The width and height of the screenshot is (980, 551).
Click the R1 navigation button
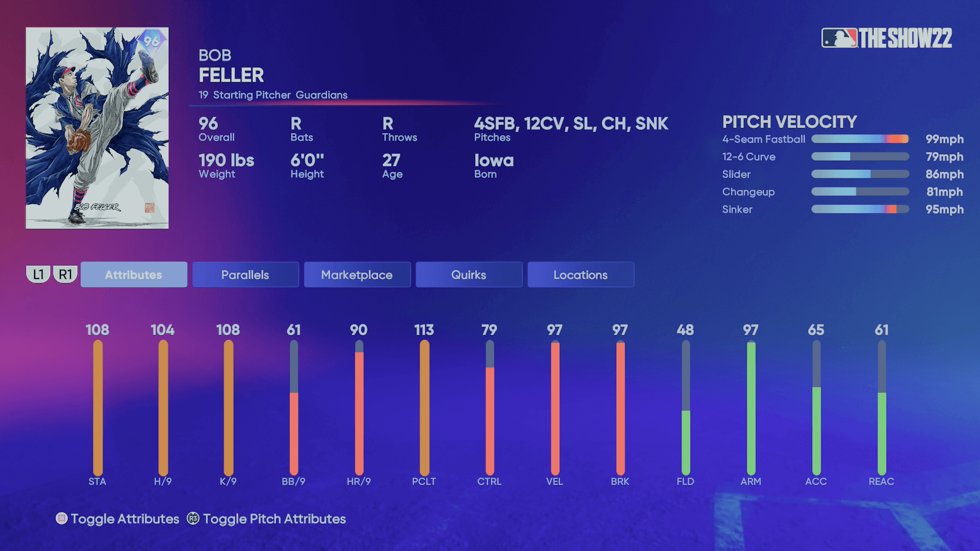(x=65, y=274)
